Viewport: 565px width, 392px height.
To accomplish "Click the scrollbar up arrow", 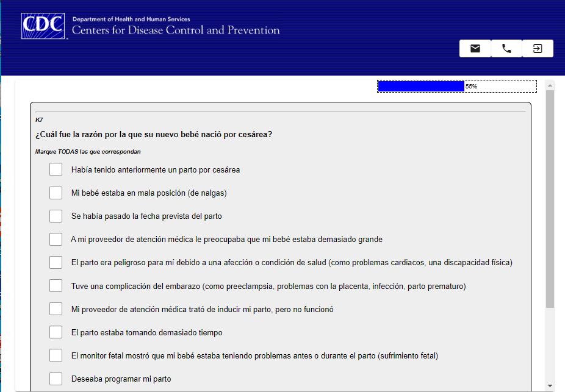I will click(x=550, y=85).
